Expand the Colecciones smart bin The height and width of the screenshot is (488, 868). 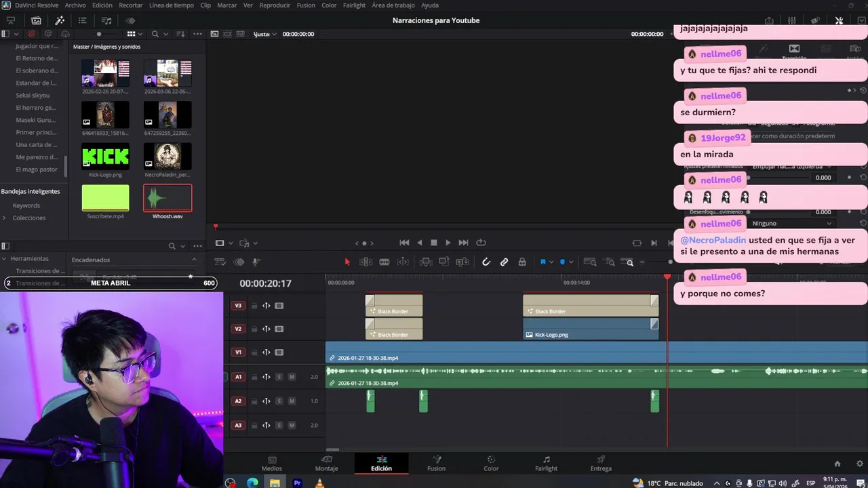click(x=5, y=218)
